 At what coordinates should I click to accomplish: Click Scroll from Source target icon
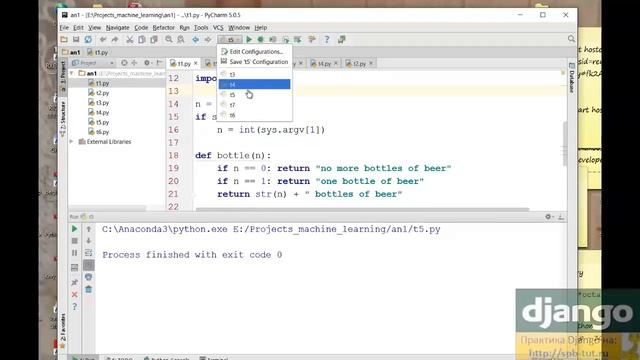[124, 63]
